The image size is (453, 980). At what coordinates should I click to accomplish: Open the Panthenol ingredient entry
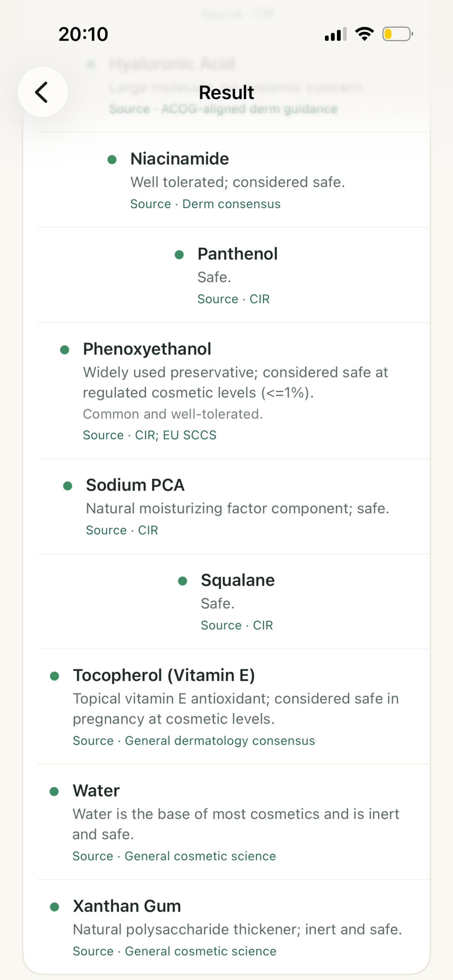click(x=234, y=275)
